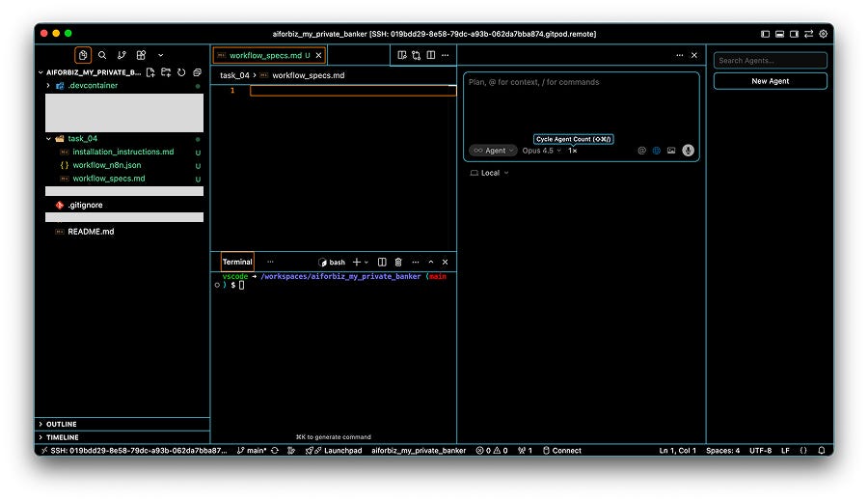868x501 pixels.
Task: Split the editor right
Action: click(431, 55)
